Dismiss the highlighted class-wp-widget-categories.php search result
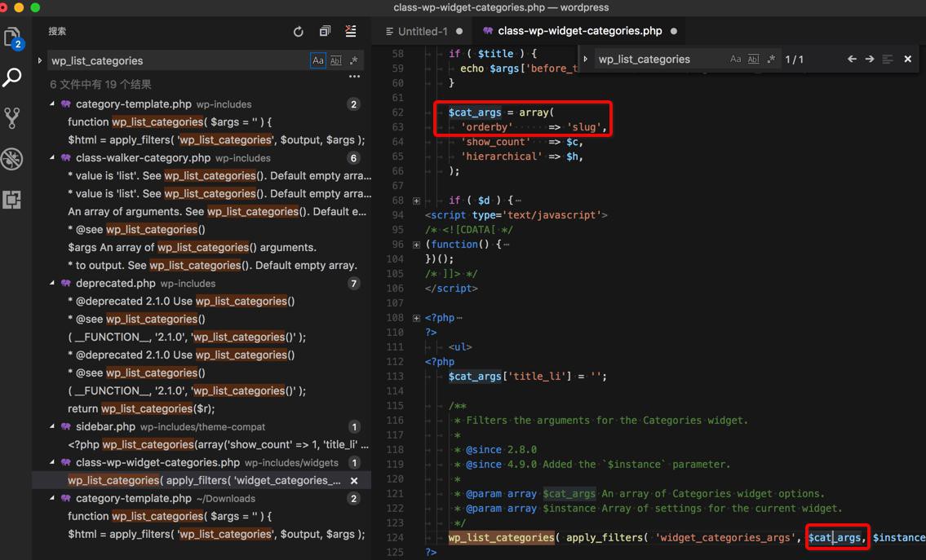926x560 pixels. tap(354, 481)
